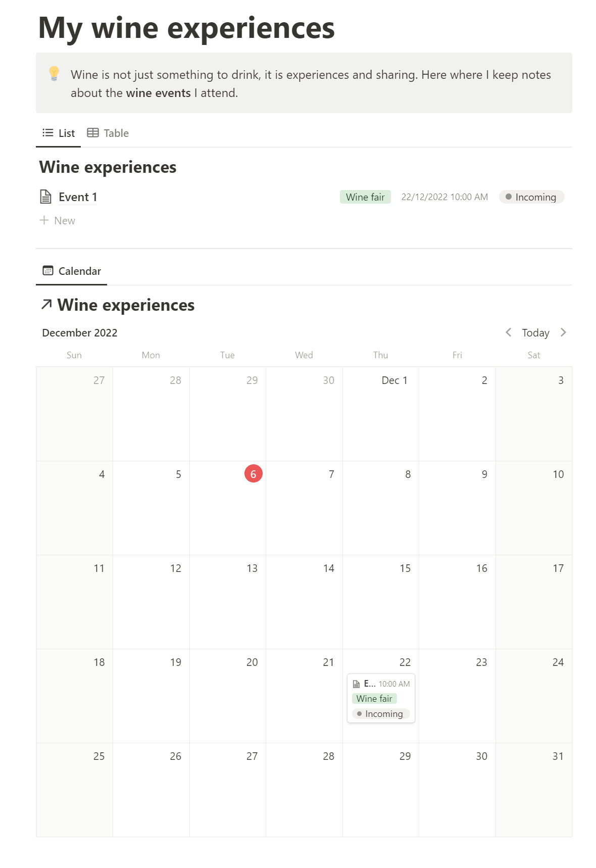Advance to next month with the right chevron
596x868 pixels.
pos(563,332)
